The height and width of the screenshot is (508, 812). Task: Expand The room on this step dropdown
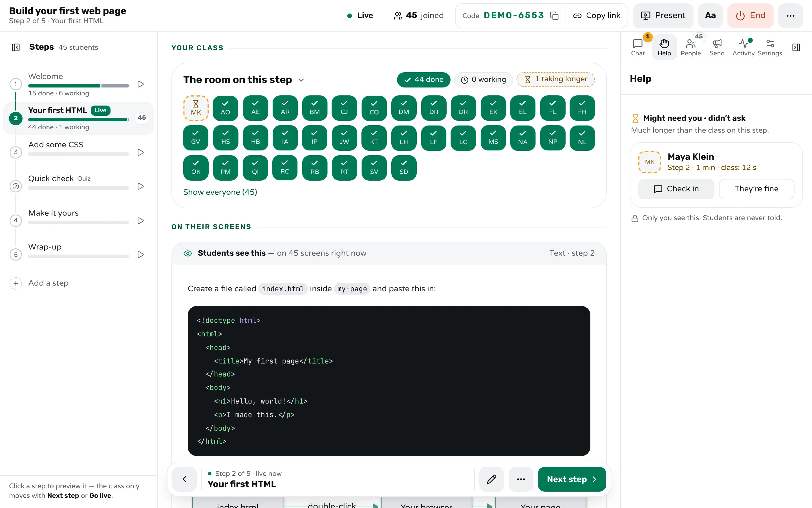[301, 80]
